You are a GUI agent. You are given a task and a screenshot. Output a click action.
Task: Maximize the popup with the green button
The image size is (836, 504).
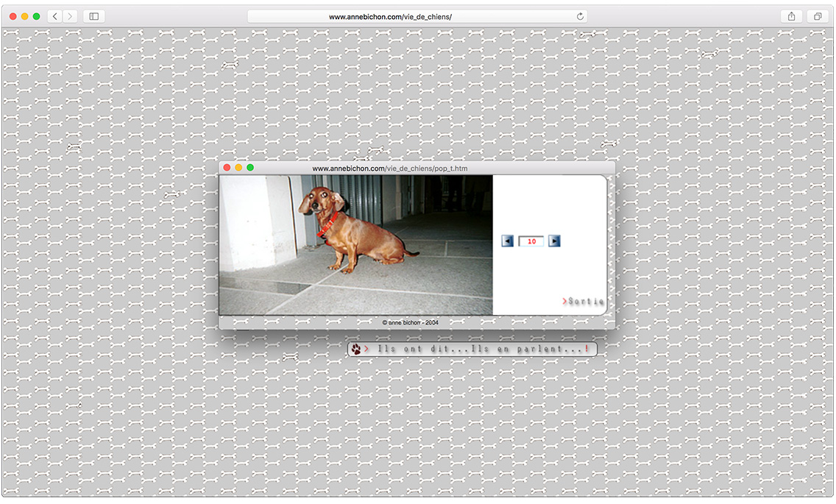tap(250, 168)
